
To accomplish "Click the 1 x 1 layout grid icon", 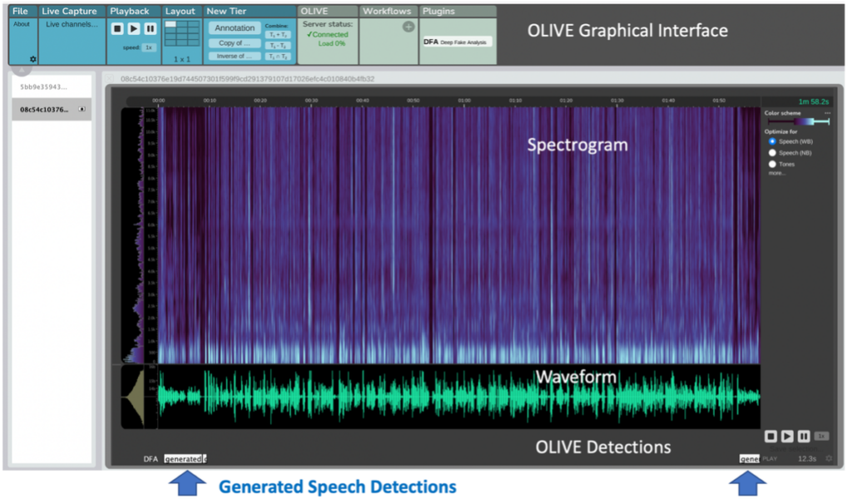I will click(x=181, y=33).
